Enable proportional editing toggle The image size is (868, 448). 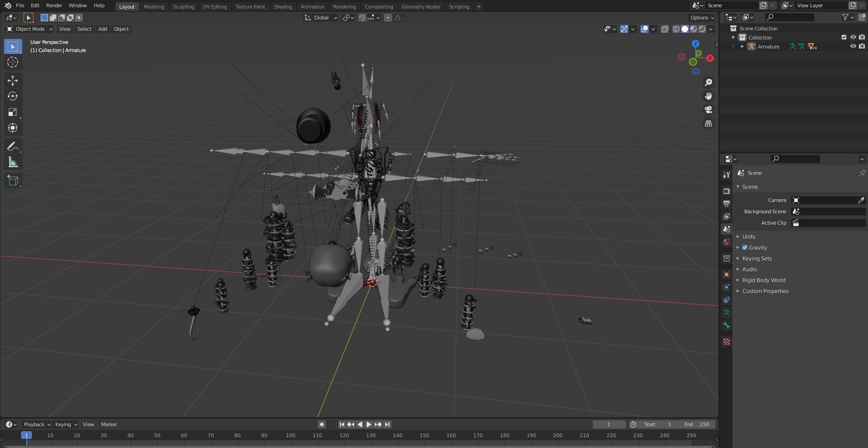click(388, 18)
